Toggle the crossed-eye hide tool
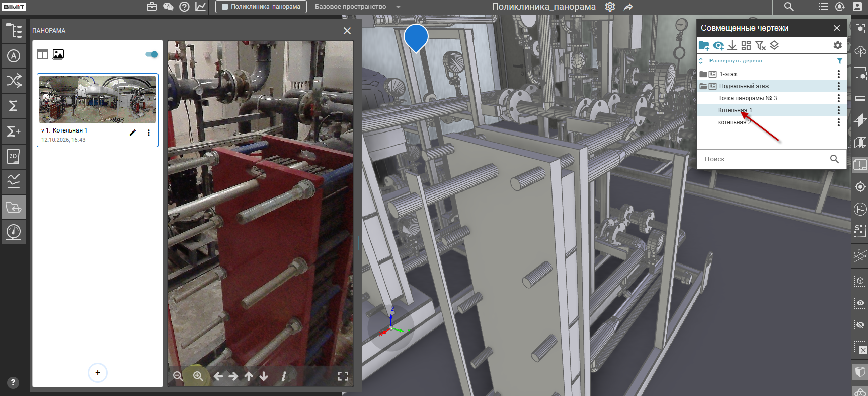Screen dimensions: 868x396 coord(860,325)
